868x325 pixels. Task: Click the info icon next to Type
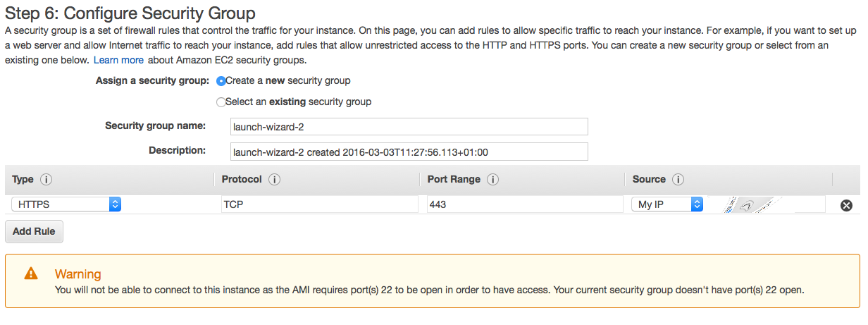pos(46,180)
